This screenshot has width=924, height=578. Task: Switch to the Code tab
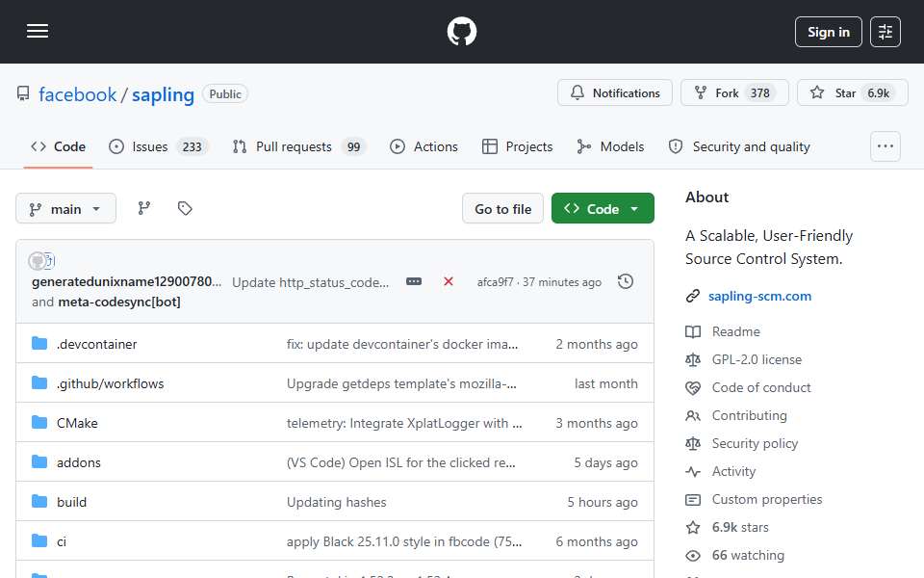(59, 146)
